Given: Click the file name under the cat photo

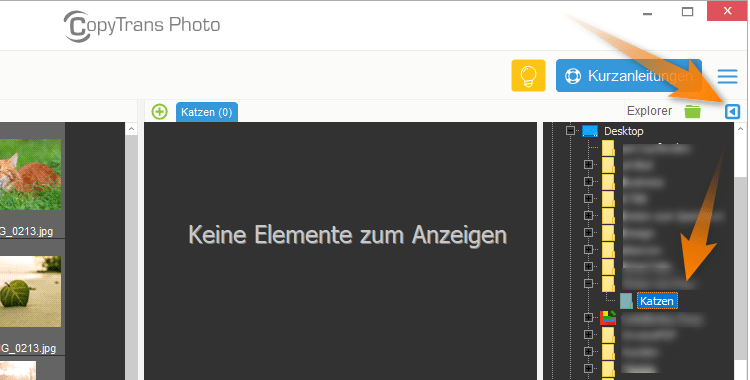Looking at the screenshot, I should (27, 231).
